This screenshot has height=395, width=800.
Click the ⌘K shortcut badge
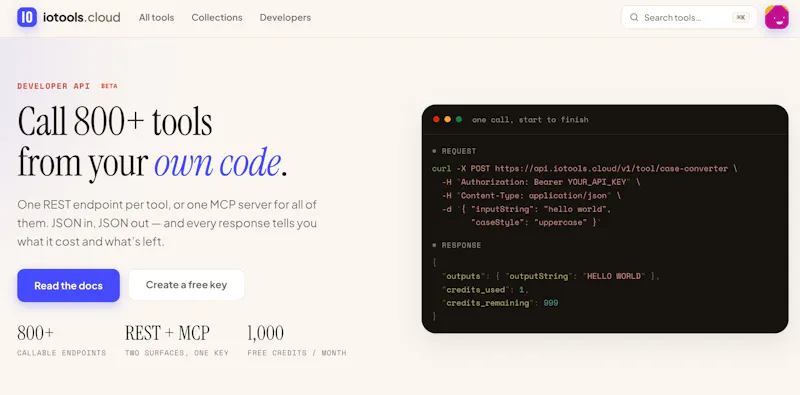741,17
